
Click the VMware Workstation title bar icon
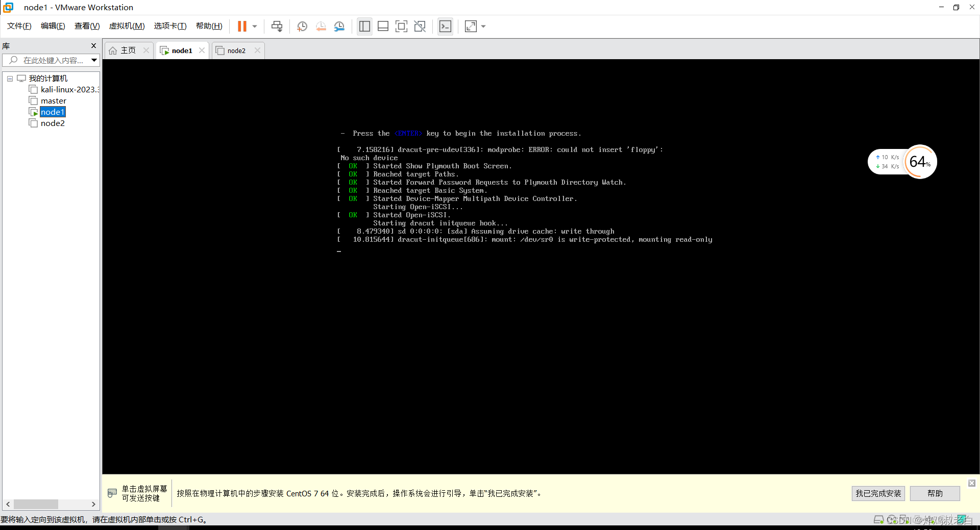pyautogui.click(x=8, y=7)
